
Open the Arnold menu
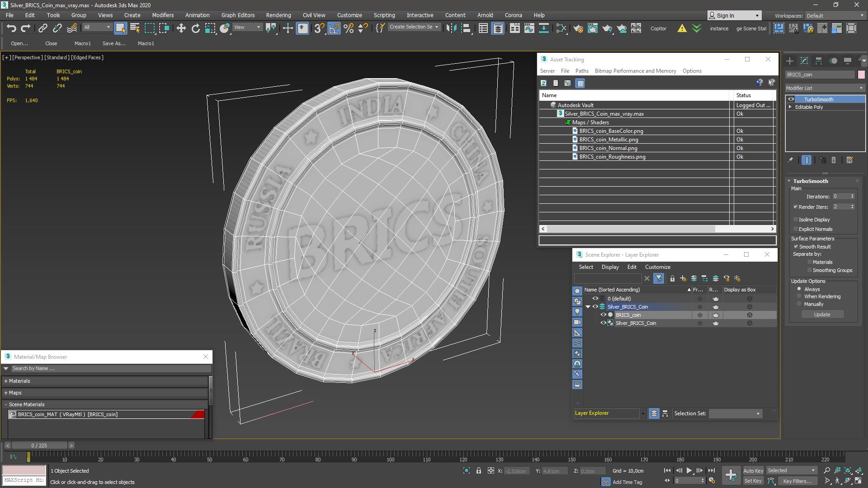(x=485, y=15)
